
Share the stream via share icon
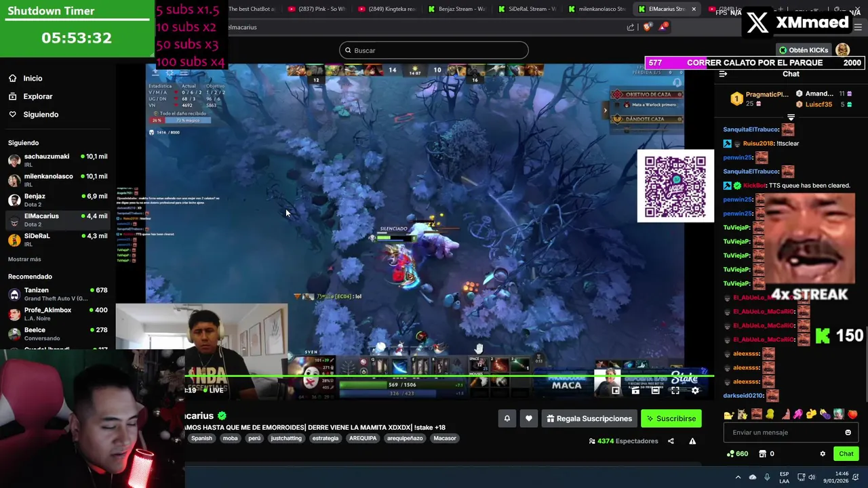coord(671,441)
